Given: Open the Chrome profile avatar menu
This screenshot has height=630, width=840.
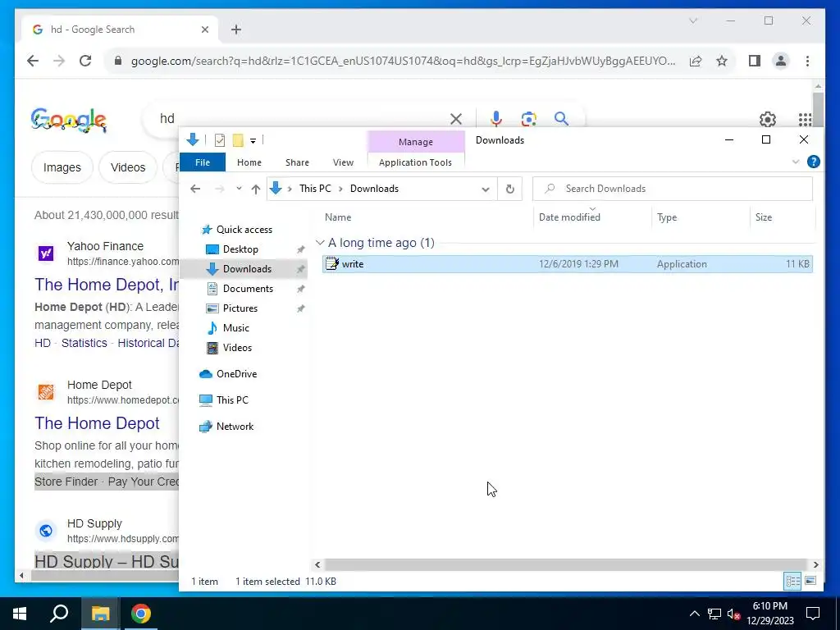Looking at the screenshot, I should pyautogui.click(x=781, y=61).
